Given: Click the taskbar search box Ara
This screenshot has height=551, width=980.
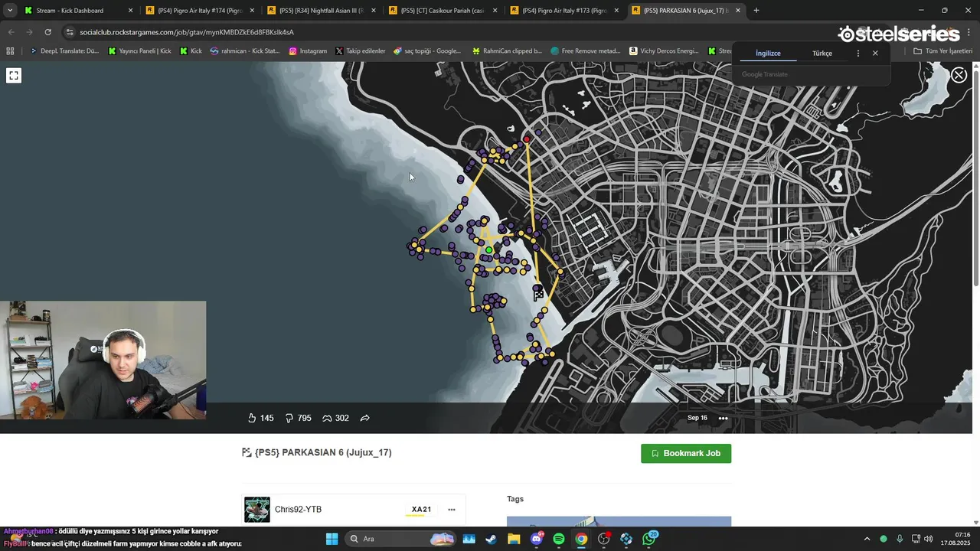Looking at the screenshot, I should (x=402, y=539).
